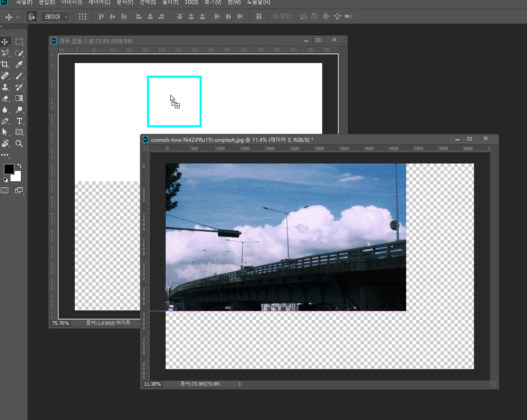Select the Crop tool
The width and height of the screenshot is (527, 420).
tap(5, 64)
